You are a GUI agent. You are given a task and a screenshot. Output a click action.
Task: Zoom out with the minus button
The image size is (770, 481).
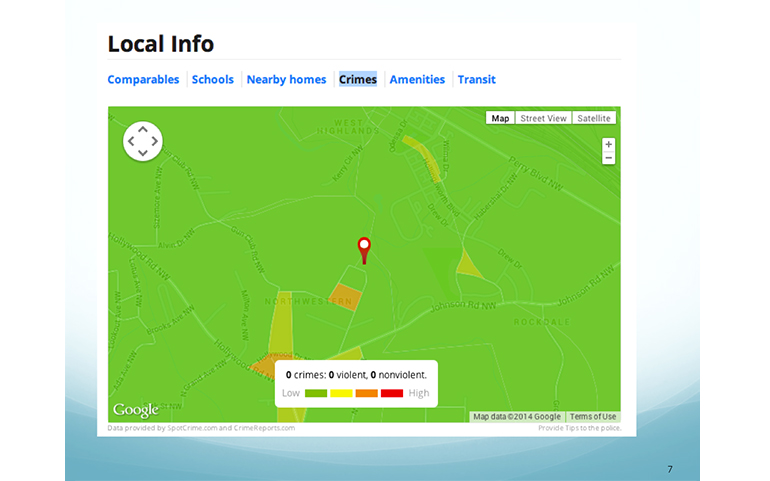point(608,158)
